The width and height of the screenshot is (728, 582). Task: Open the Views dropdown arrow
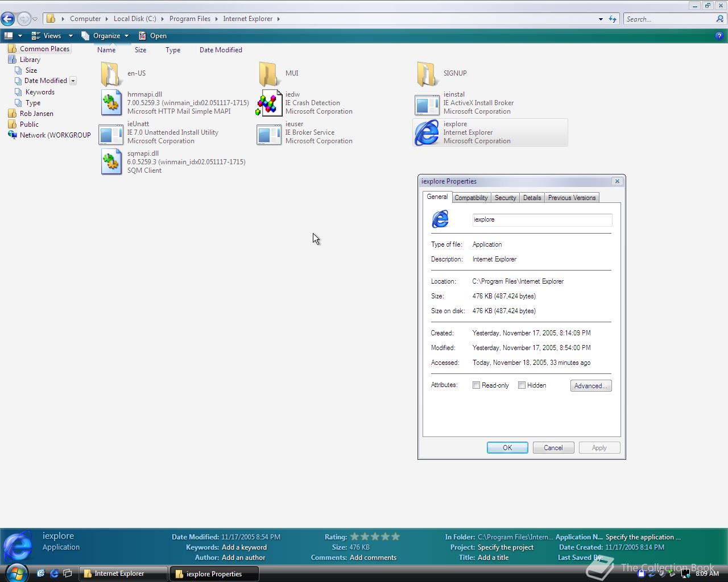coord(71,36)
